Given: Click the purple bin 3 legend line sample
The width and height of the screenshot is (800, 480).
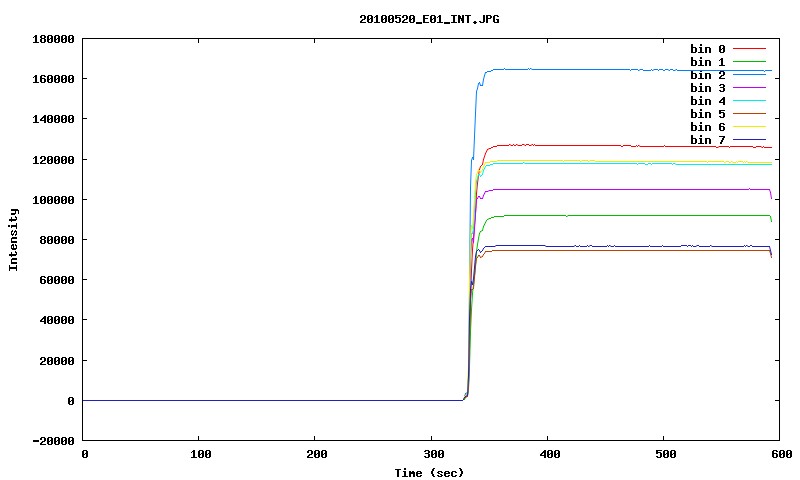Looking at the screenshot, I should 749,88.
